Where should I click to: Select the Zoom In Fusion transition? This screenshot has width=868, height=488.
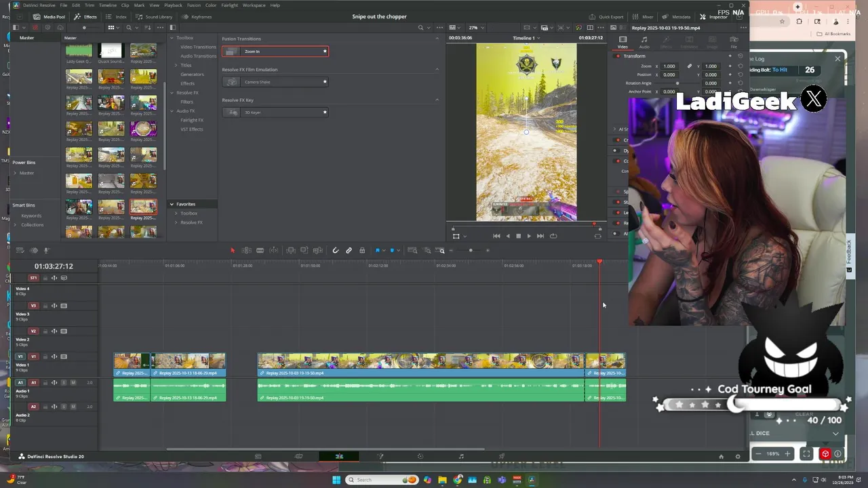point(275,52)
